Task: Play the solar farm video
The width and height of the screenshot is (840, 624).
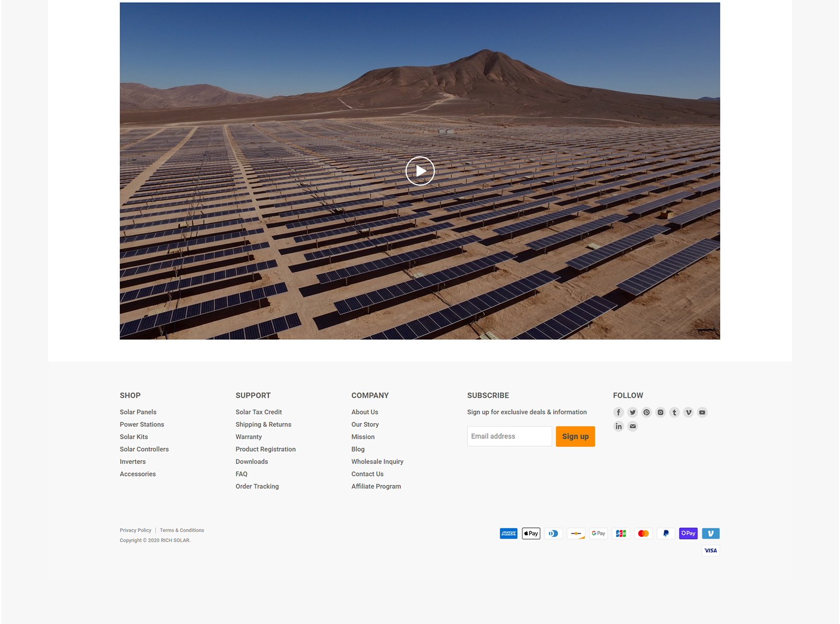Action: pos(420,171)
